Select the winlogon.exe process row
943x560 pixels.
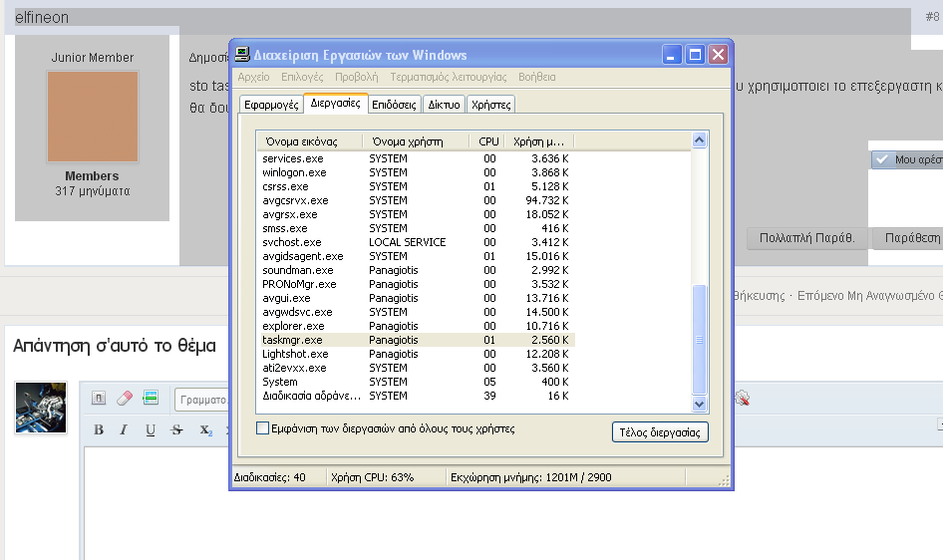[x=416, y=172]
